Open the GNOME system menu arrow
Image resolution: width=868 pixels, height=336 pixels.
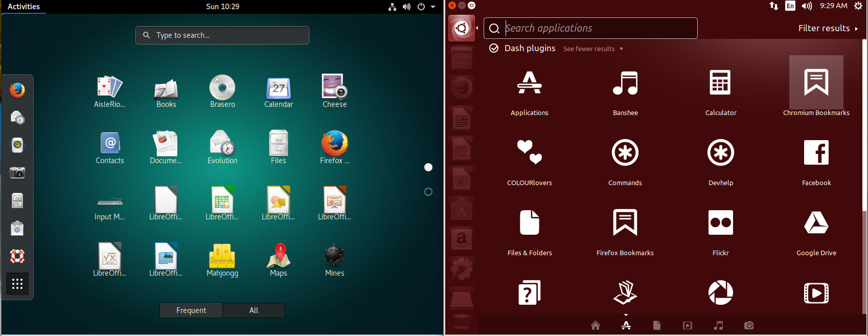[x=433, y=7]
